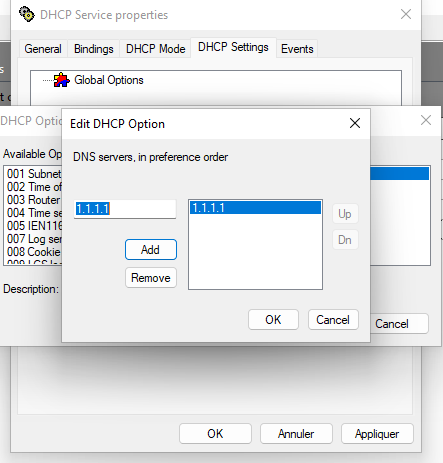Click the Appliquer button
This screenshot has height=463, width=443.
(x=377, y=434)
